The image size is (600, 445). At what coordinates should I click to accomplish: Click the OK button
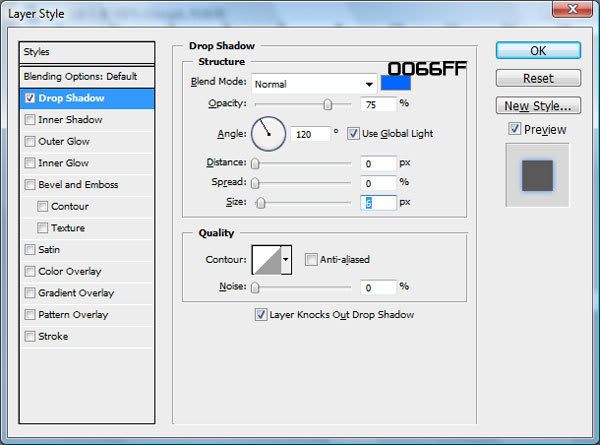538,51
